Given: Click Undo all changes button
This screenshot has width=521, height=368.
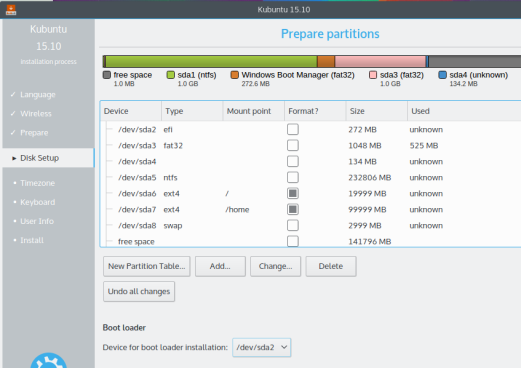Looking at the screenshot, I should point(139,291).
